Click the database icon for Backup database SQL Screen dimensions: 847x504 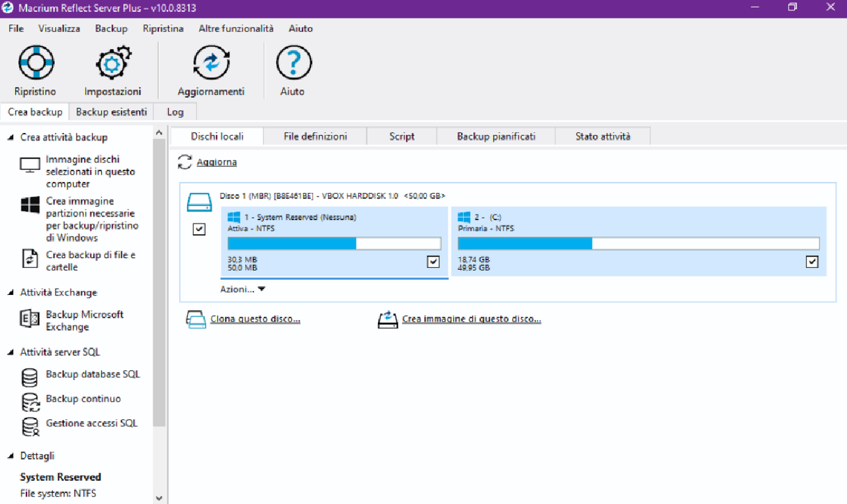coord(30,378)
